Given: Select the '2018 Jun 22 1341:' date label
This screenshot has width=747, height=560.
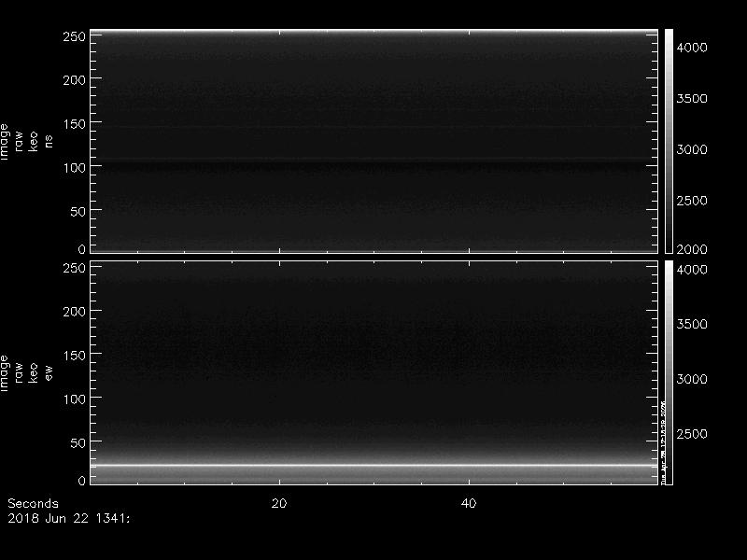Looking at the screenshot, I should click(x=68, y=518).
